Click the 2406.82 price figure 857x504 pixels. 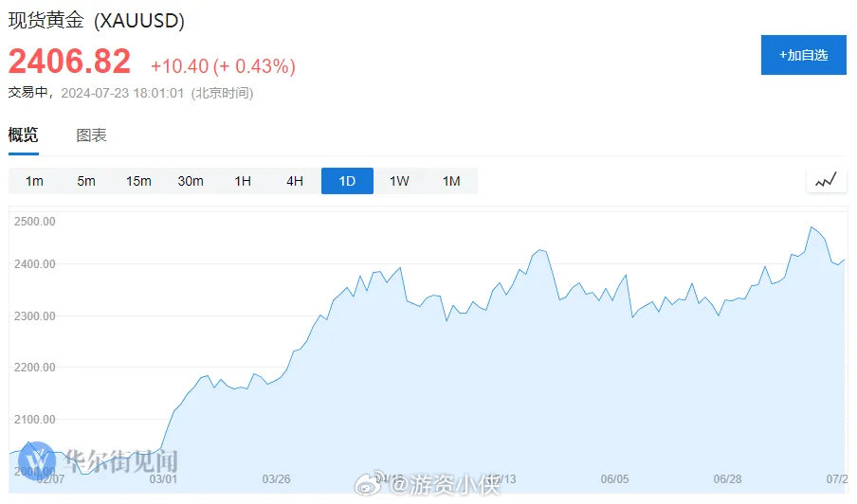[69, 61]
